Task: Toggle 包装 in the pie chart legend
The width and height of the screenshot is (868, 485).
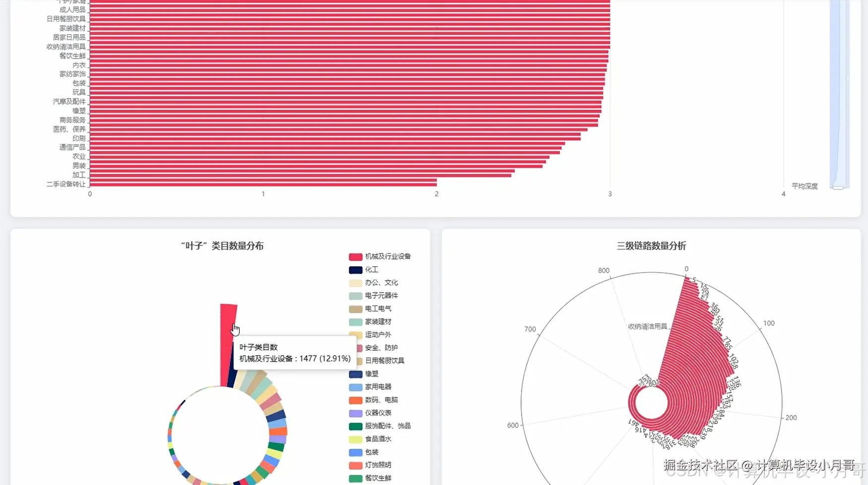Action: (364, 452)
